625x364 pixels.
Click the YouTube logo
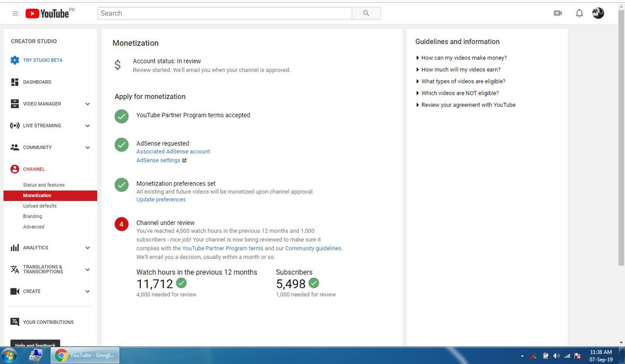47,14
